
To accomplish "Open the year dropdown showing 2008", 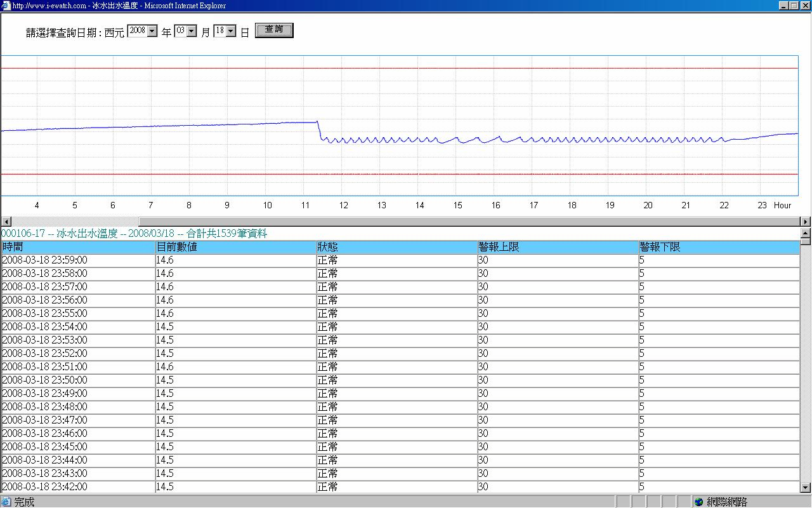I will [152, 30].
